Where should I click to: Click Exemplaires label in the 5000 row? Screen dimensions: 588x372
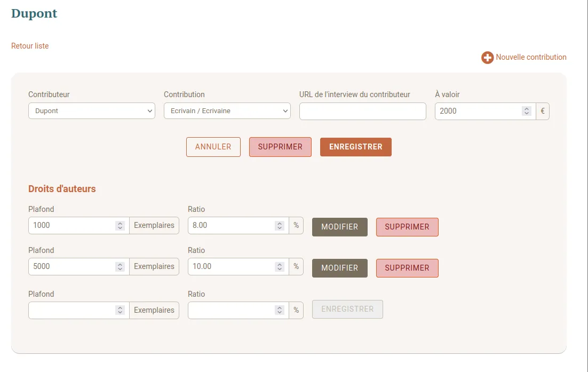click(x=154, y=267)
